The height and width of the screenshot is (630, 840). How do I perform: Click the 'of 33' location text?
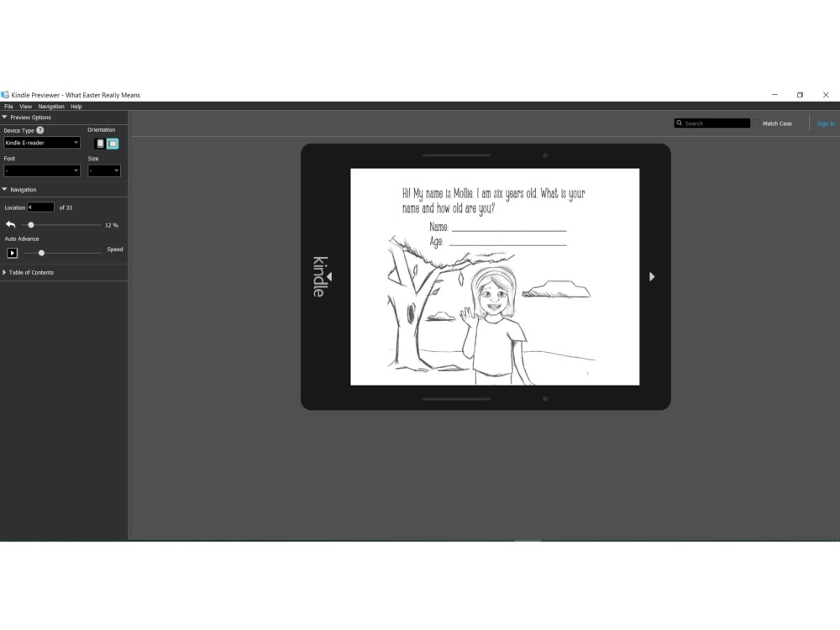point(66,207)
